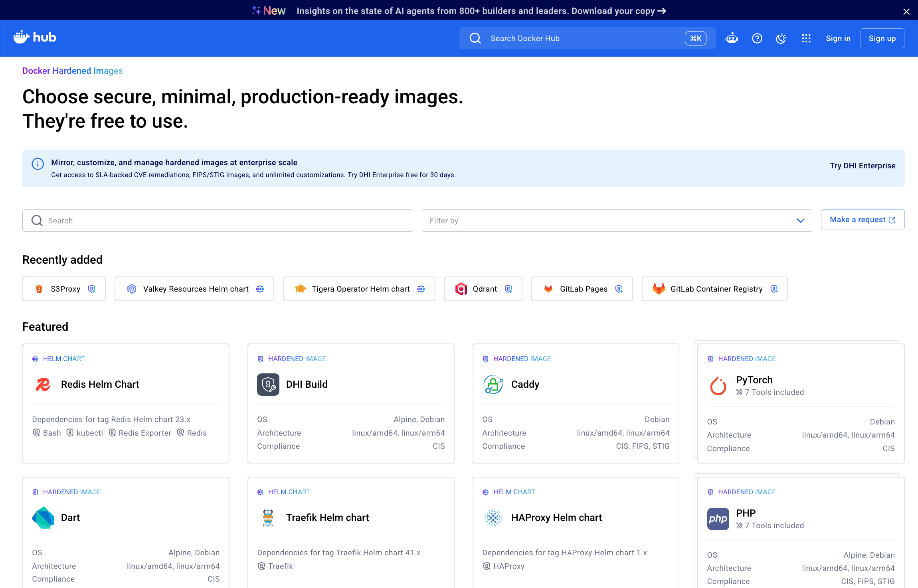Open the Dart card title
The height and width of the screenshot is (588, 918).
tap(70, 518)
